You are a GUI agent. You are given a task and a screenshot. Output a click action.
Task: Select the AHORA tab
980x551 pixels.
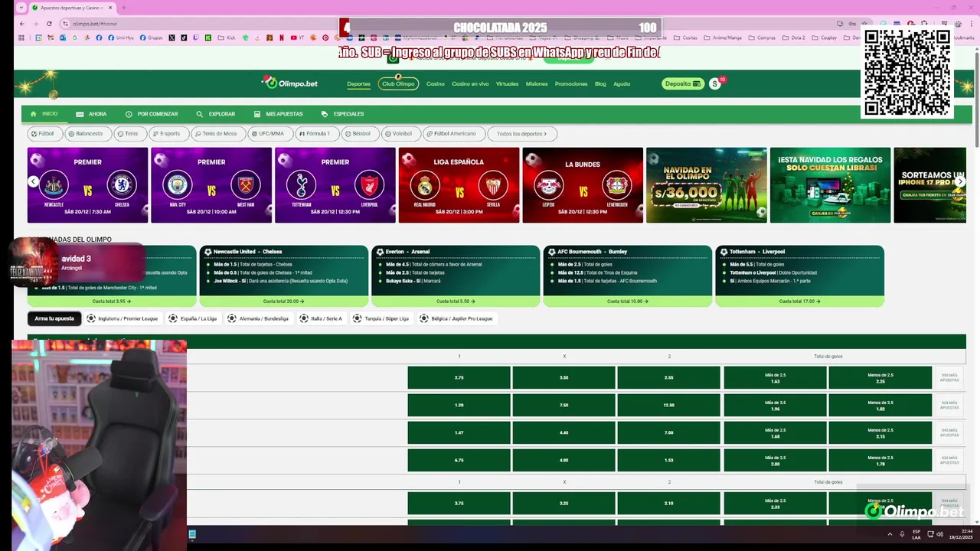point(91,114)
